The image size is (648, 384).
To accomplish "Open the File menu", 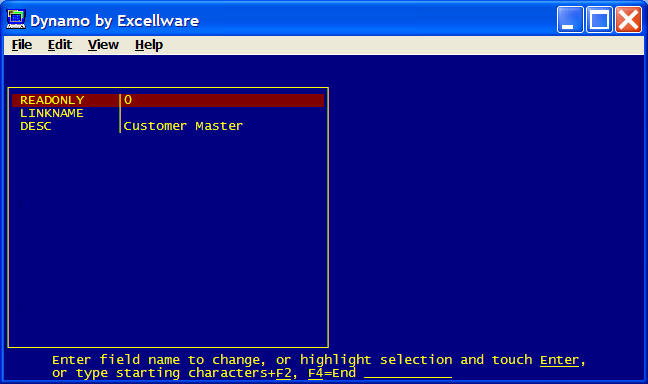I will [x=21, y=45].
